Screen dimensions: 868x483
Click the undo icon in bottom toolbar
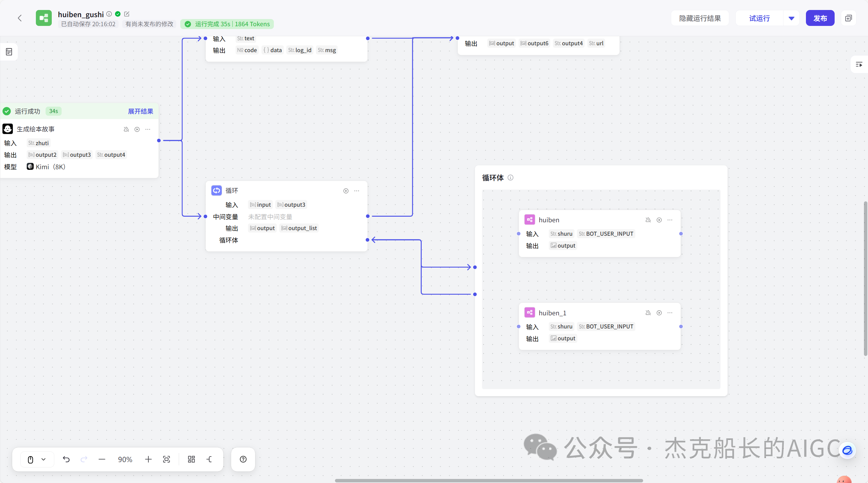(66, 459)
